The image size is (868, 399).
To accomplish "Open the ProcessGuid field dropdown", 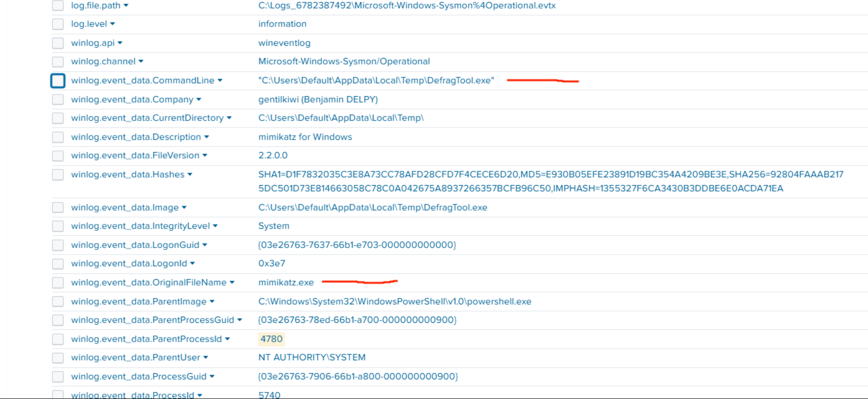I will pyautogui.click(x=212, y=377).
